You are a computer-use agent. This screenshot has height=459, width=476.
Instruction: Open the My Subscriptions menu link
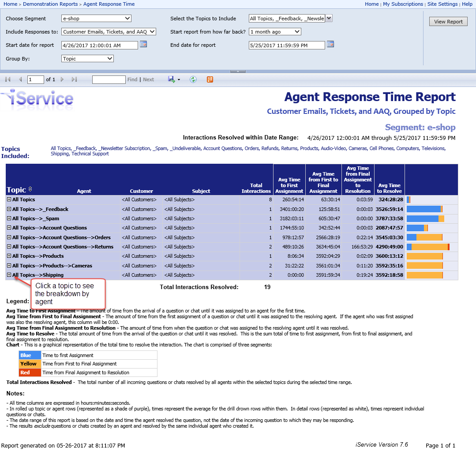(403, 4)
